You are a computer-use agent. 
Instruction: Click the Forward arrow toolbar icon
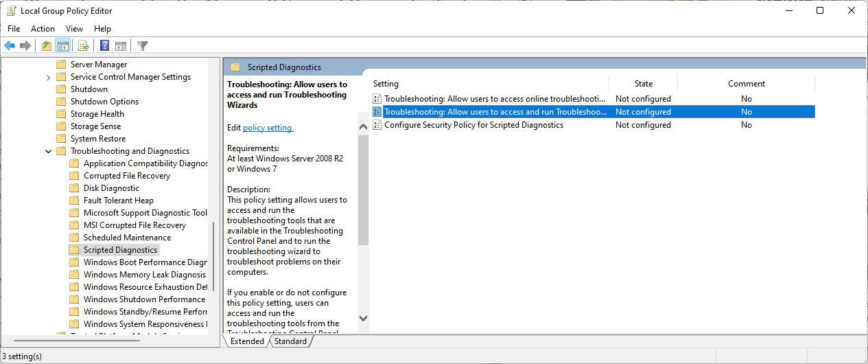click(25, 46)
